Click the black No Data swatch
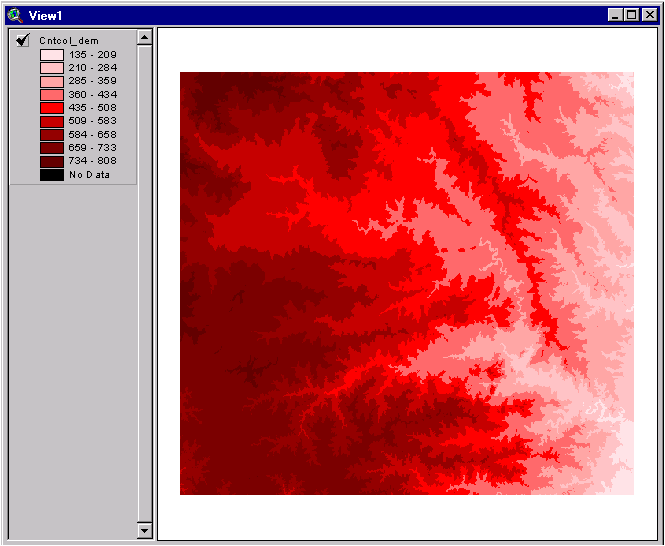The height and width of the screenshot is (546, 665). click(51, 174)
